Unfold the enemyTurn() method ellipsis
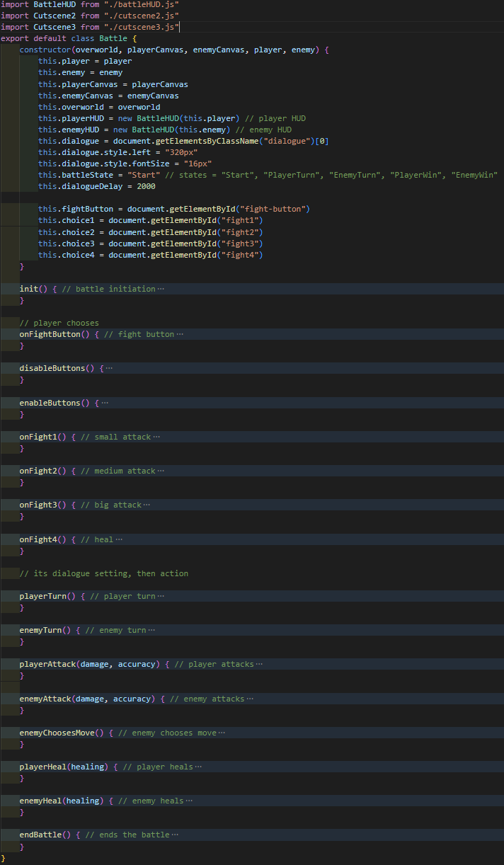The image size is (504, 865). pos(151,630)
